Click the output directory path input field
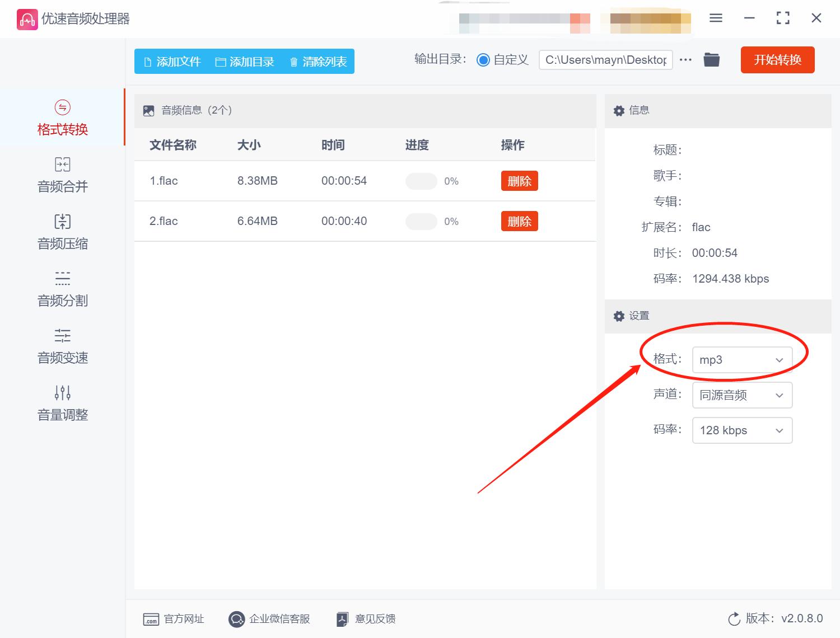The width and height of the screenshot is (840, 638). click(605, 59)
